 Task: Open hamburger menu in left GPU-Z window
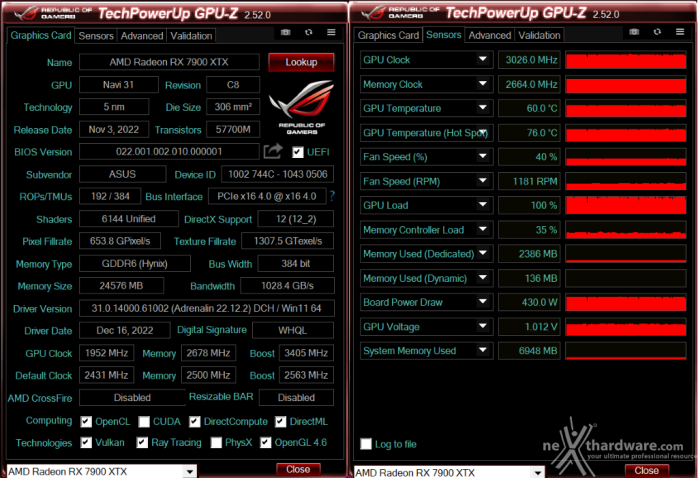point(331,32)
